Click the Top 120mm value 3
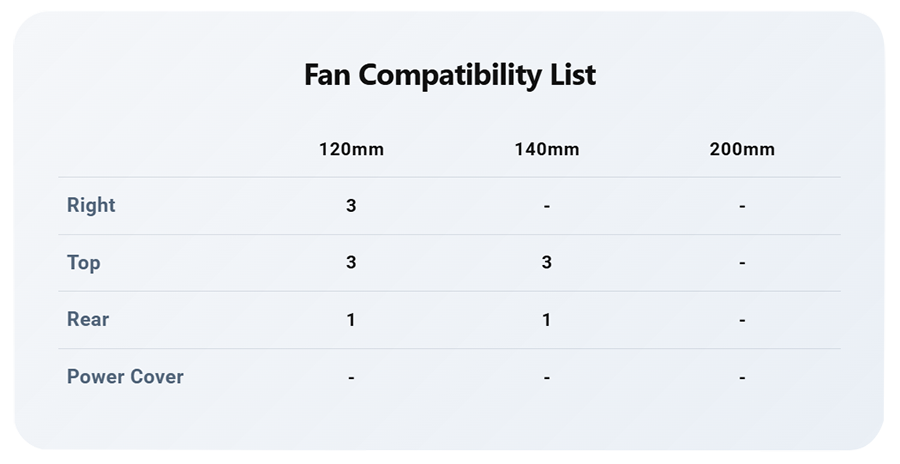900x464 pixels. pyautogui.click(x=351, y=262)
